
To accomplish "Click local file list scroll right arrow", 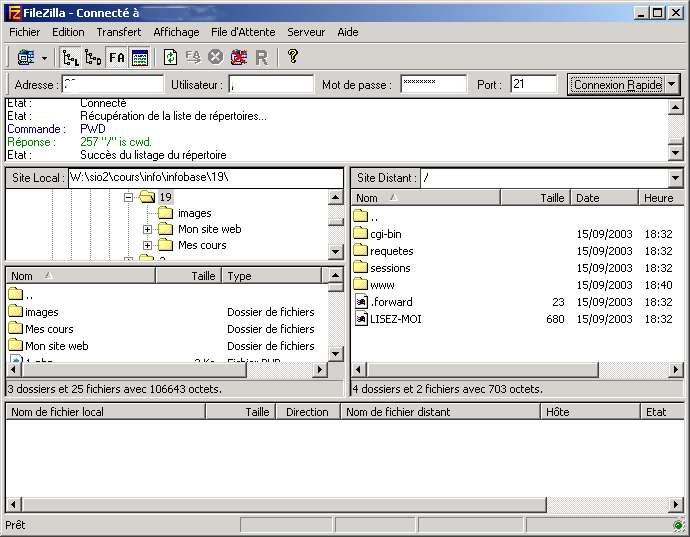I will click(320, 370).
